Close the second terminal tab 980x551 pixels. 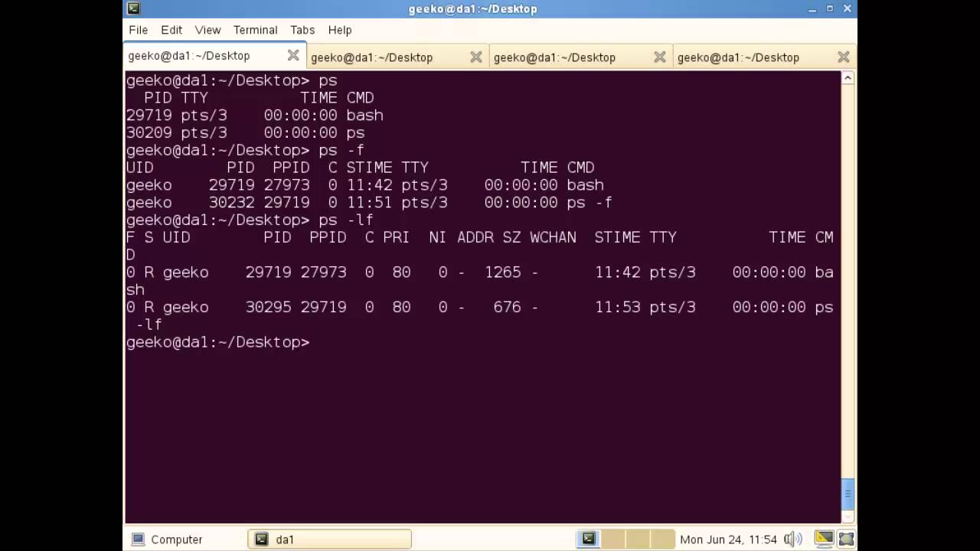click(x=476, y=57)
